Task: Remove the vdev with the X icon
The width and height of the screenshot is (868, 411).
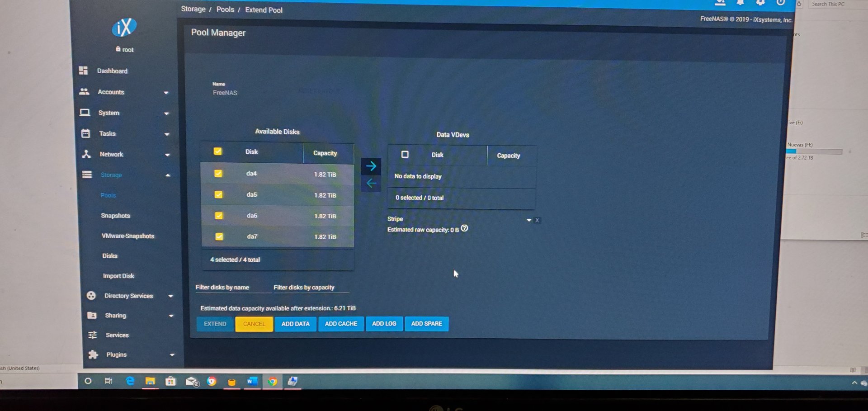Action: (537, 220)
